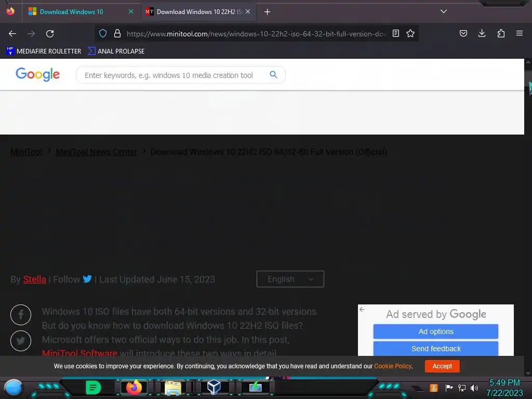Click the Google logo
The image size is (532, 399).
37,74
